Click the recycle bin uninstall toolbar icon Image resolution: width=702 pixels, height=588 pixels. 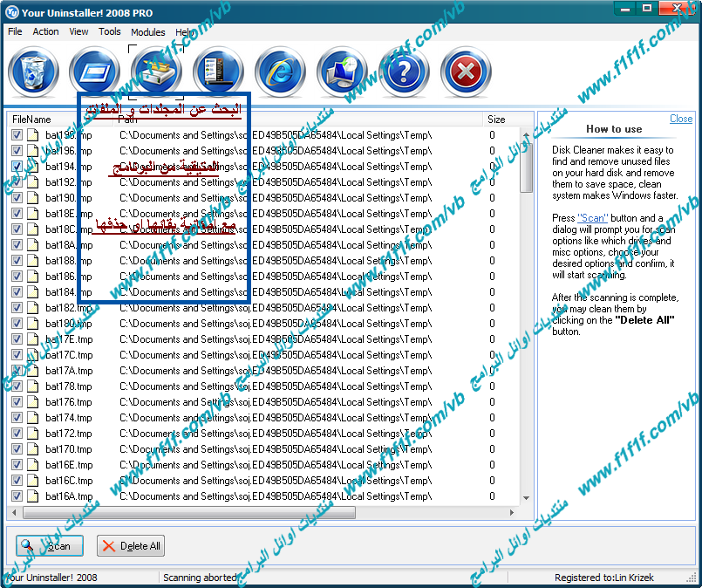tap(32, 72)
